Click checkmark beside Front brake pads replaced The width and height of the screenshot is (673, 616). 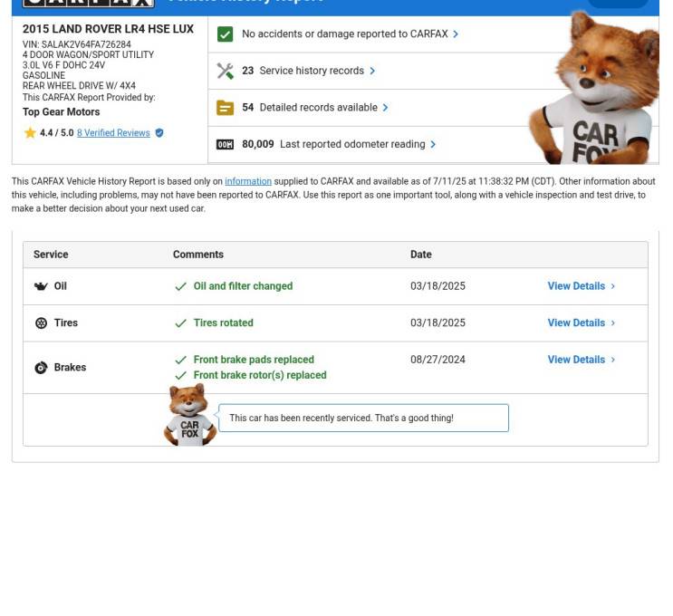pos(181,360)
